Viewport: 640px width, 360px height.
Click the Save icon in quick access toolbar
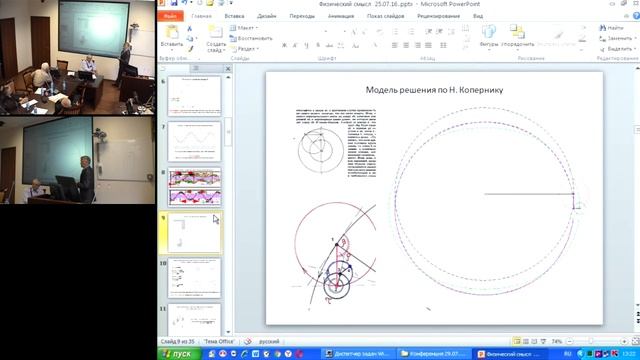coord(174,3)
